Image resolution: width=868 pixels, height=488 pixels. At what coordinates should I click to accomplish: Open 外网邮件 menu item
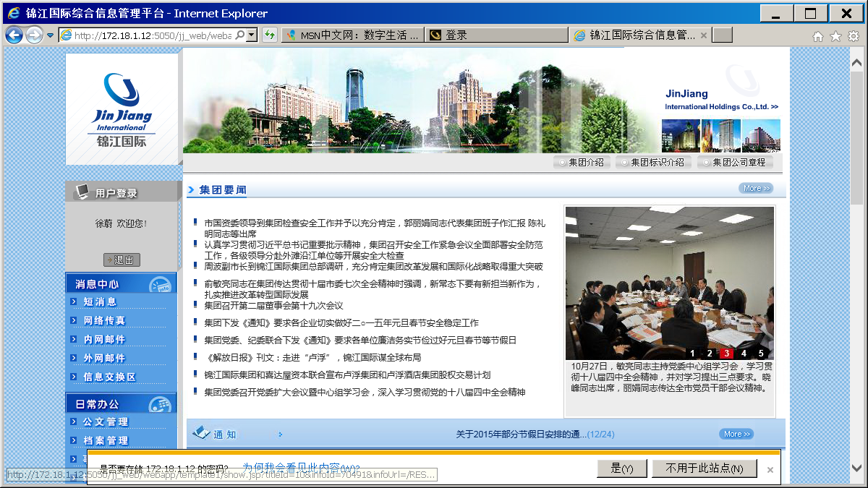tap(103, 358)
